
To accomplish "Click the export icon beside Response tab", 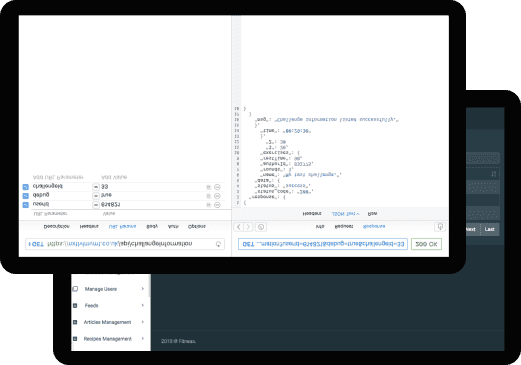I will tap(440, 227).
